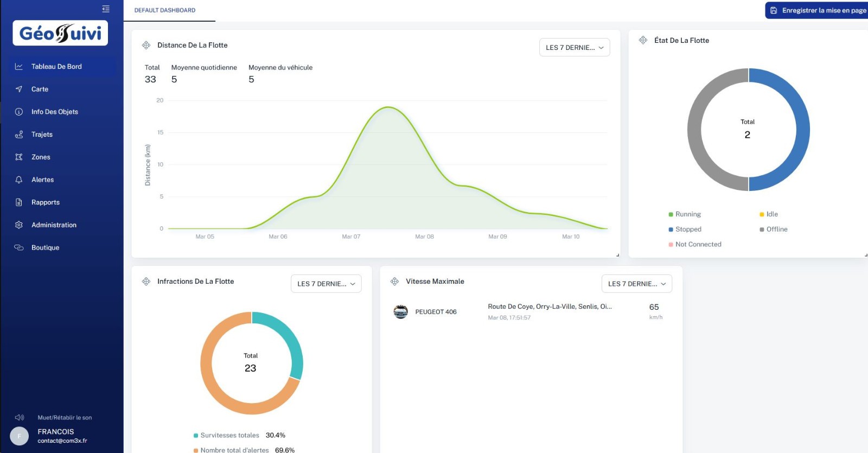Click the Info Des Objets info icon
The image size is (868, 453).
tap(19, 112)
